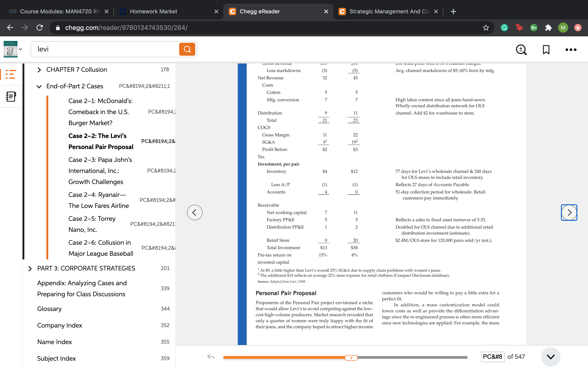Open the three-dot more options menu
The image size is (588, 368).
tap(571, 50)
